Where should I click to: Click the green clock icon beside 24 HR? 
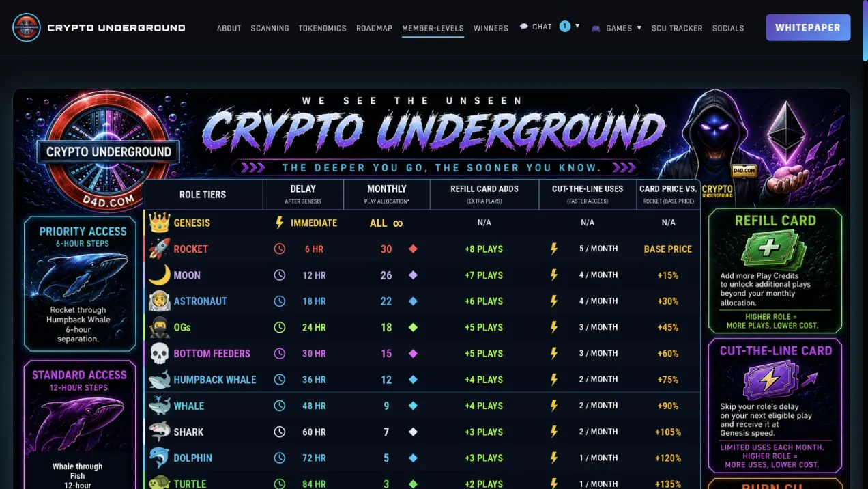(279, 327)
